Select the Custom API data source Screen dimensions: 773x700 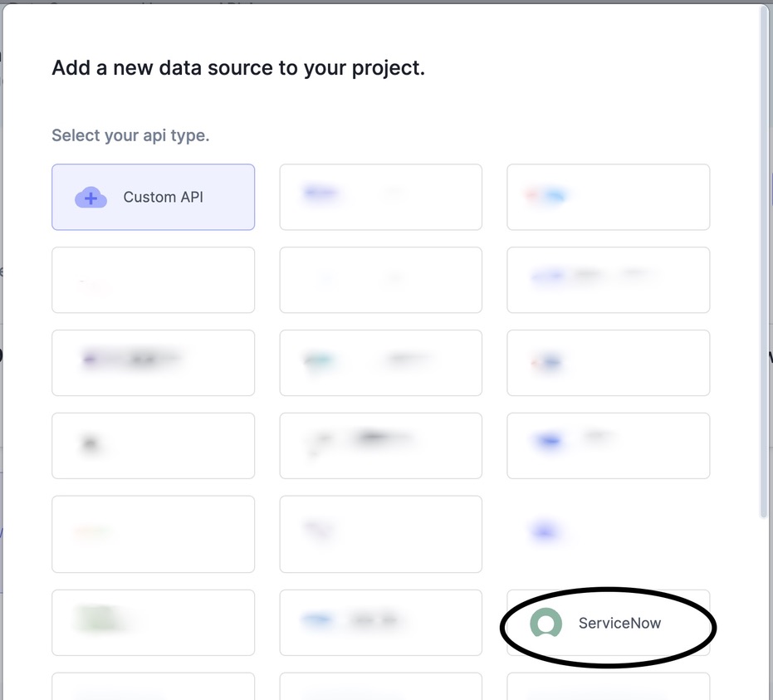tap(153, 198)
